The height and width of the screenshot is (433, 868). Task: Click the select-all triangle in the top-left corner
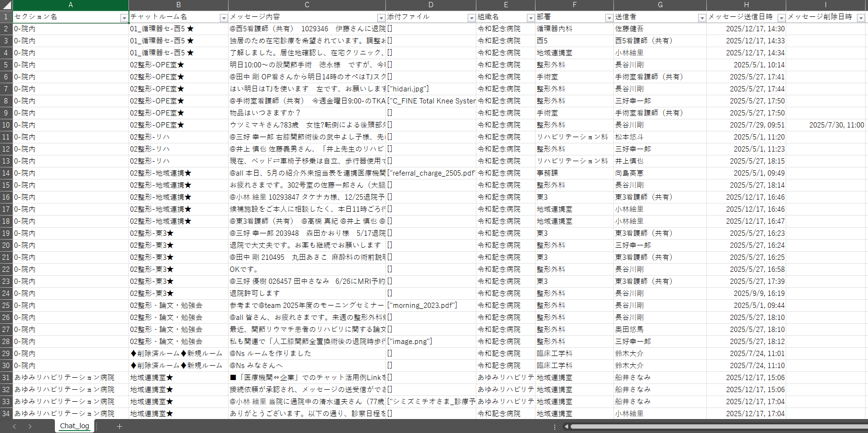click(6, 5)
